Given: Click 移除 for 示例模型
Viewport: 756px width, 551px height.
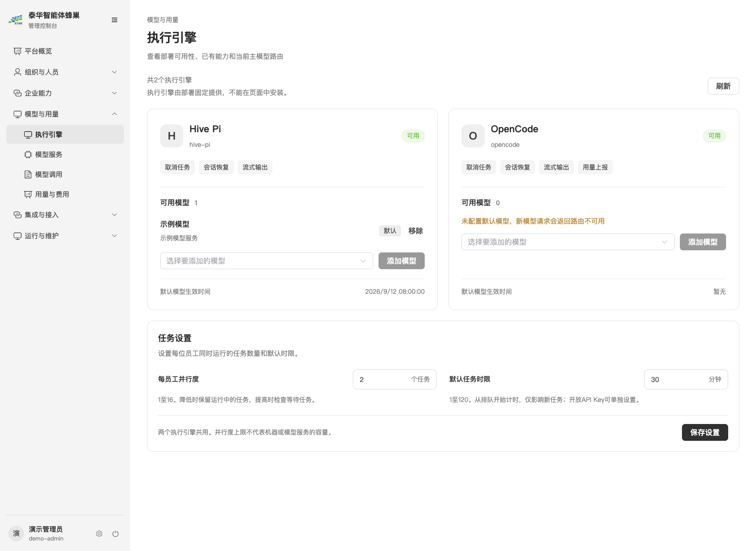Looking at the screenshot, I should click(x=416, y=231).
